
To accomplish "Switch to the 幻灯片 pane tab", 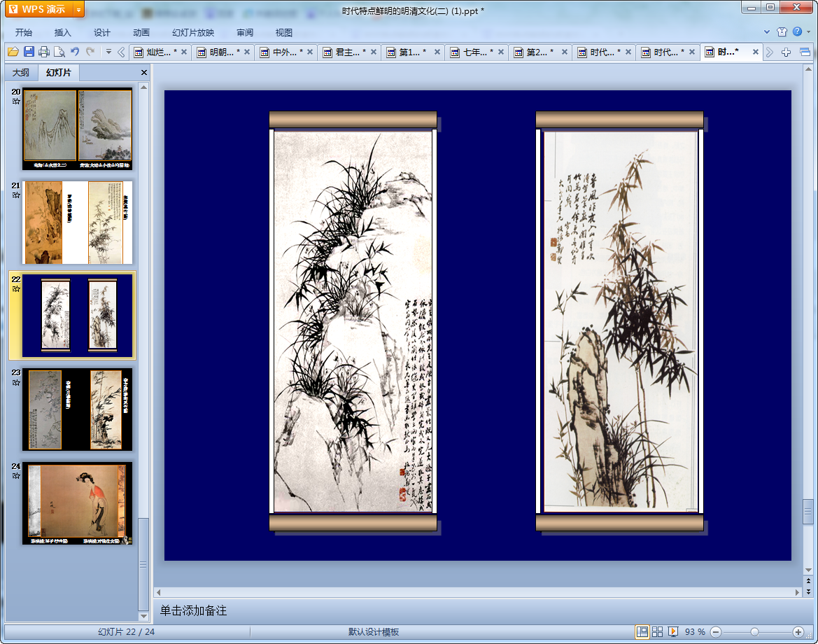I will coord(59,73).
